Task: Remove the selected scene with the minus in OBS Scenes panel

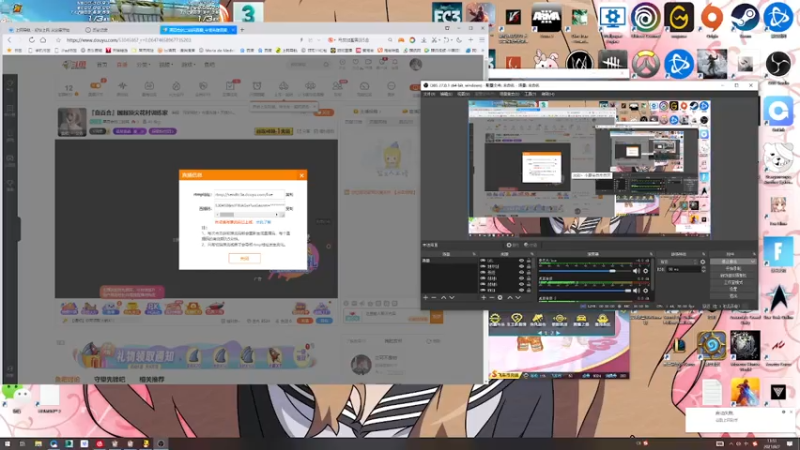Action: pos(434,297)
